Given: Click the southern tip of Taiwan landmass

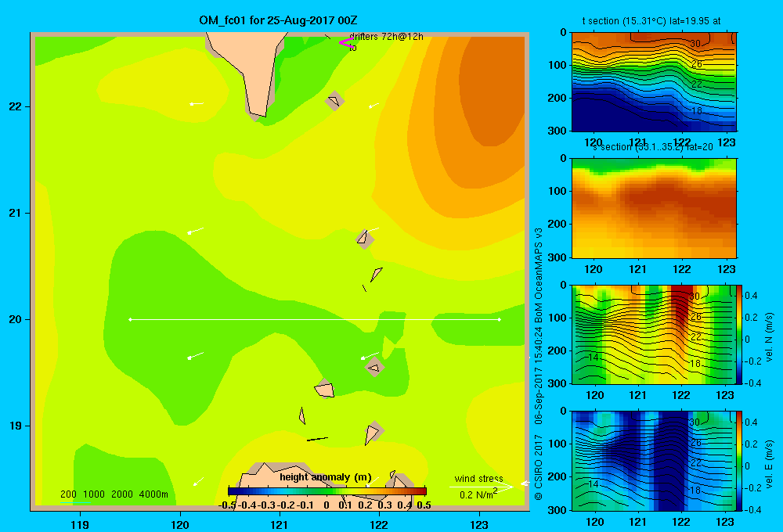Looking at the screenshot, I should pos(258,115).
